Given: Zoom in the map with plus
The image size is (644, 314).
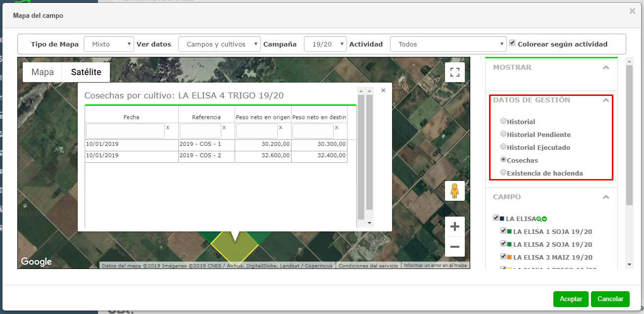Looking at the screenshot, I should tap(454, 227).
